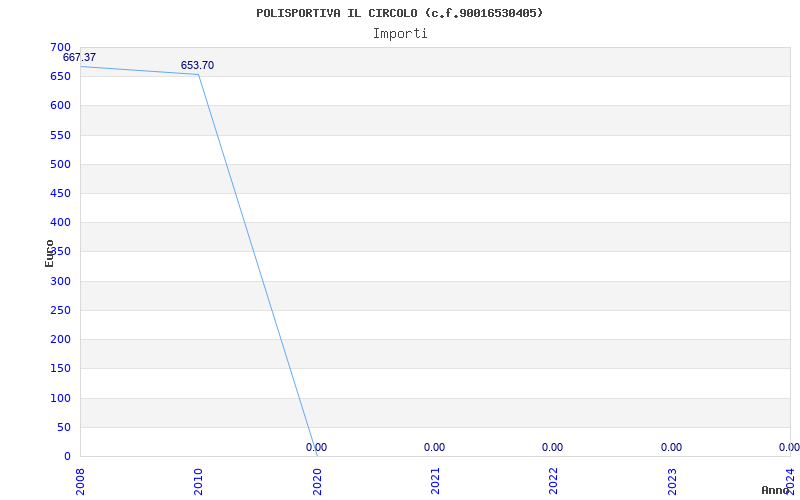Image resolution: width=800 pixels, height=500 pixels.
Task: Click the 0.00 label above 2020
Action: tap(316, 447)
